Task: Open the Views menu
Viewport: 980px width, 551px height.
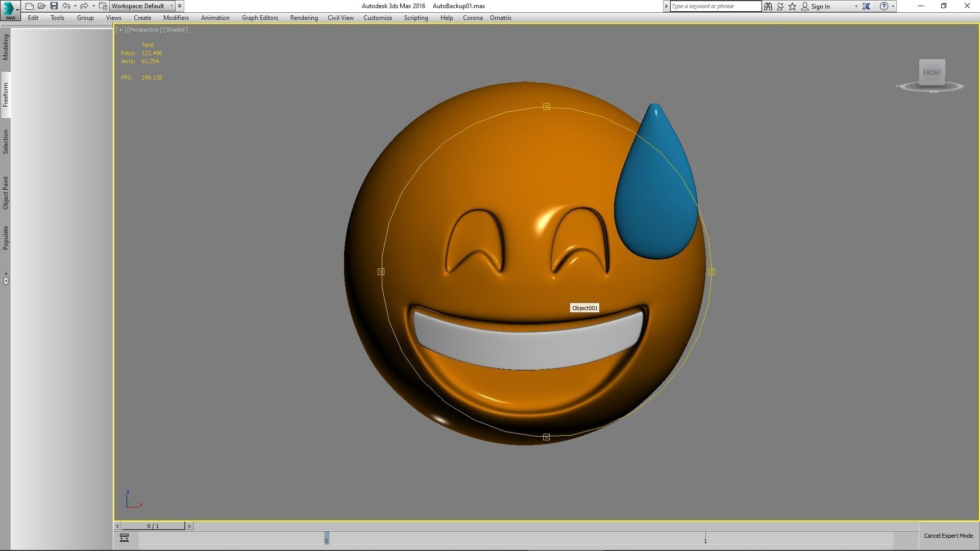Action: 114,18
